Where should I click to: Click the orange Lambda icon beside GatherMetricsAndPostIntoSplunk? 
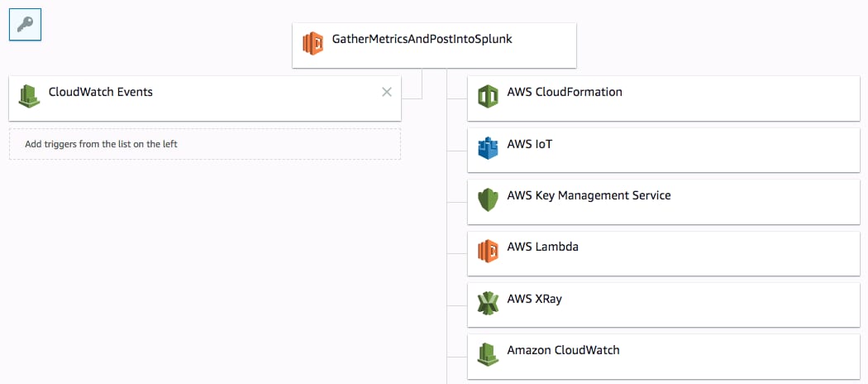click(x=313, y=43)
